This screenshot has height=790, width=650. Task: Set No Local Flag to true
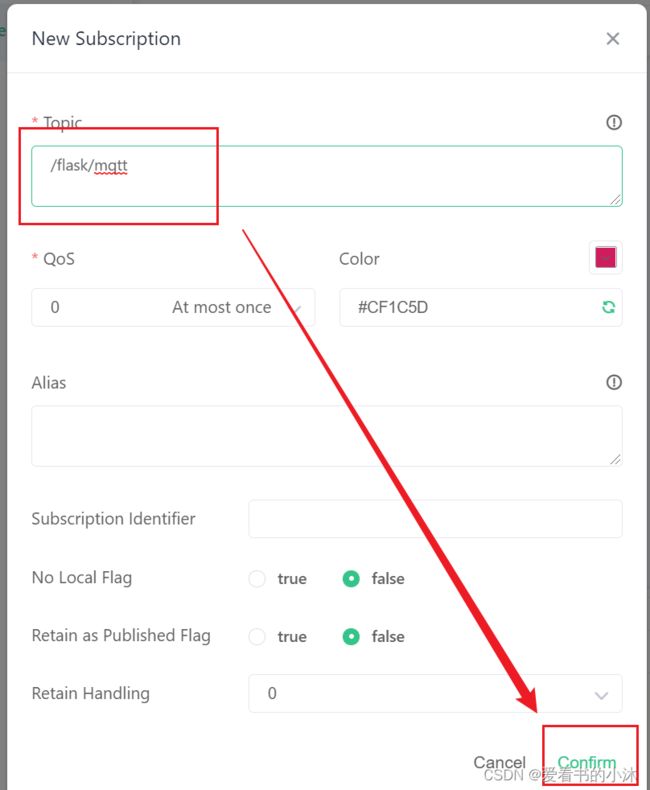pos(257,578)
